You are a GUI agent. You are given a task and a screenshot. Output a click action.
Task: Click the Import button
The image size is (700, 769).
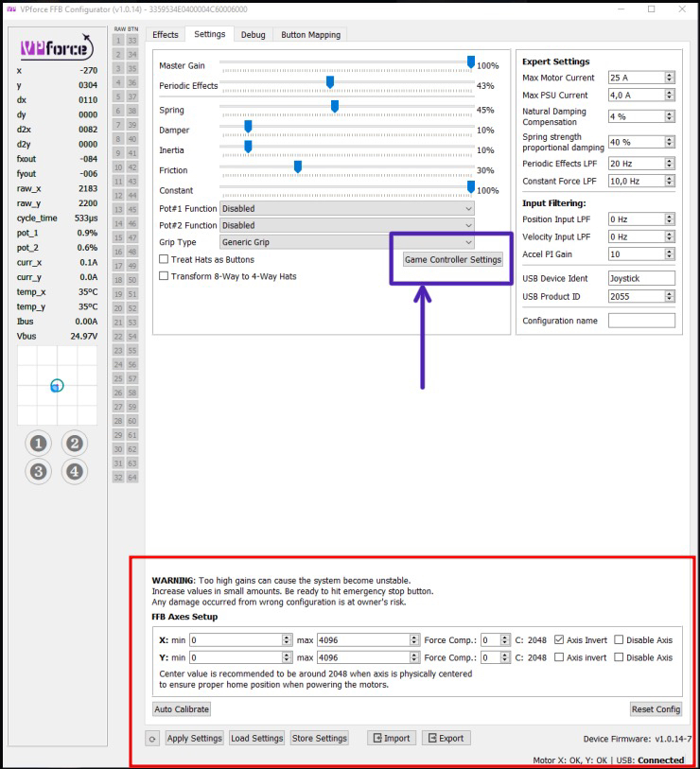pos(392,738)
